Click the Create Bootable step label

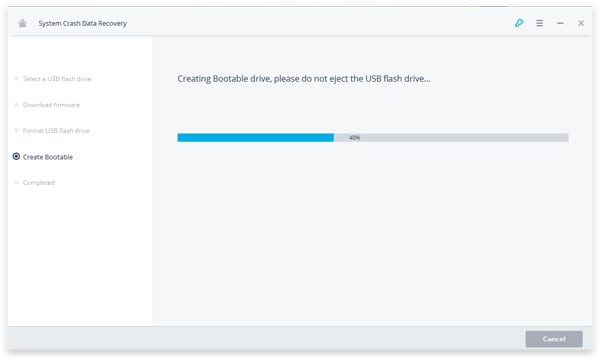click(x=48, y=157)
